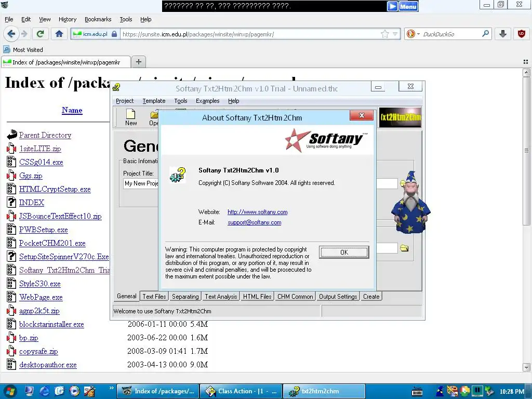Launch Internet Explorer from the quick launch bar
This screenshot has height=399, width=532.
pos(45,391)
